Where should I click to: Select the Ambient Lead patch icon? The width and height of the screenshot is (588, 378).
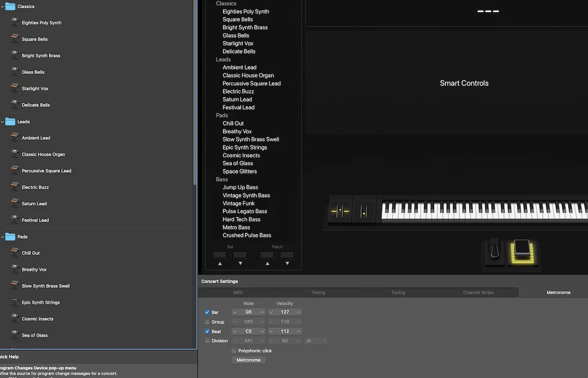15,138
